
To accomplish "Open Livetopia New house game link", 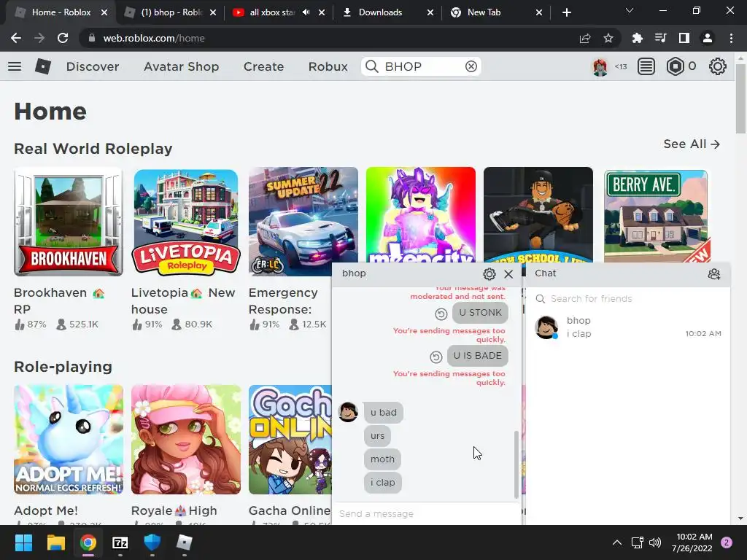I will tap(183, 301).
